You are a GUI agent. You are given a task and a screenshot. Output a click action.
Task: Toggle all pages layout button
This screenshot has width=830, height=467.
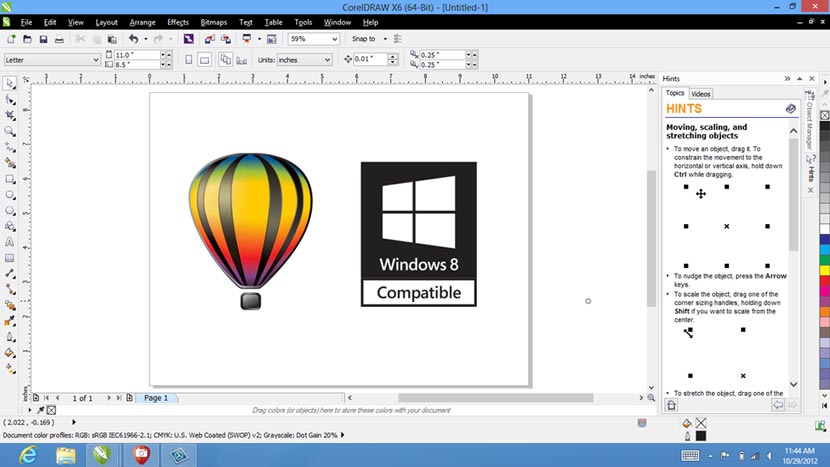(x=225, y=60)
